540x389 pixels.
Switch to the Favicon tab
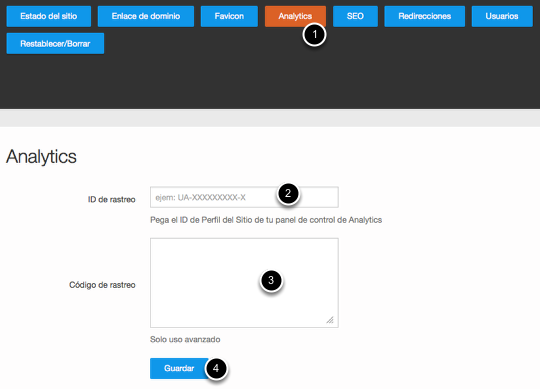(x=229, y=16)
